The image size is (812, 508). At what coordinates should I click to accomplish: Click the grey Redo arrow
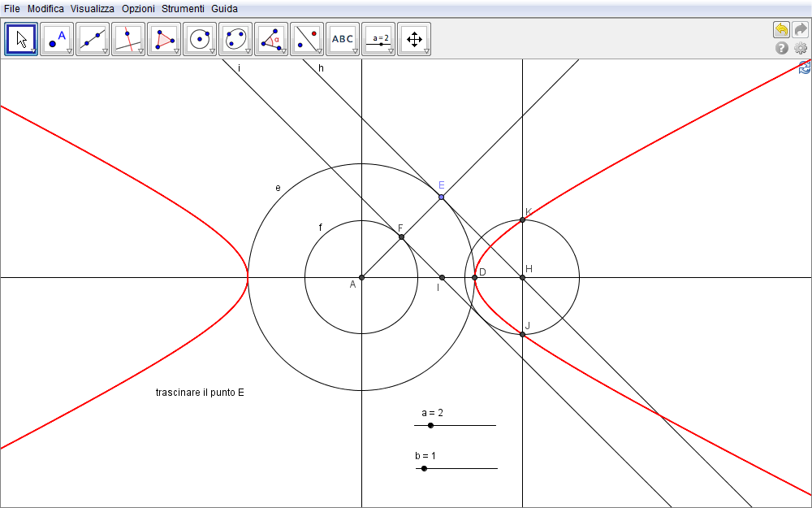click(x=801, y=30)
